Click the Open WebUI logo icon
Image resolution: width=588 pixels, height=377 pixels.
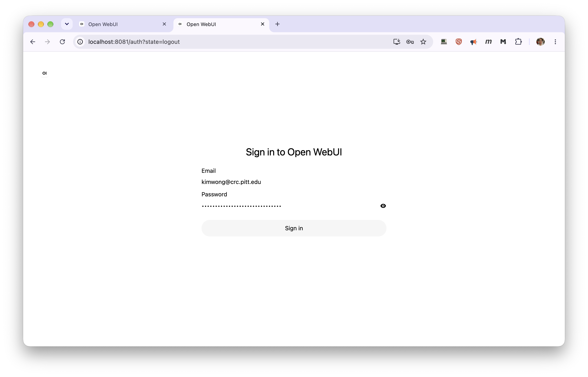44,73
